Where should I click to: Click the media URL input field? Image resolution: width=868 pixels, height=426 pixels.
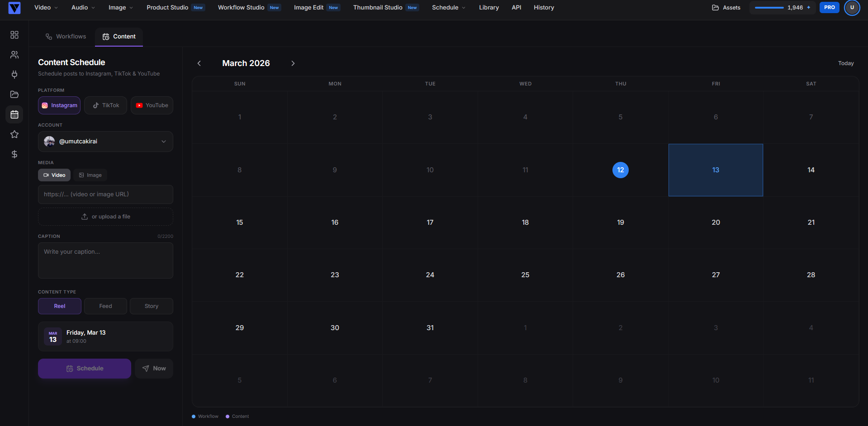105,194
